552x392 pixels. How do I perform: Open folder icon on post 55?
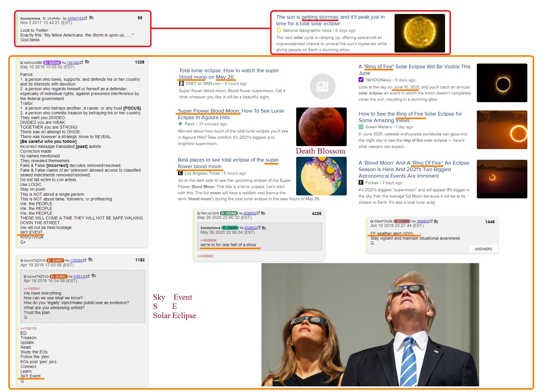92,18
